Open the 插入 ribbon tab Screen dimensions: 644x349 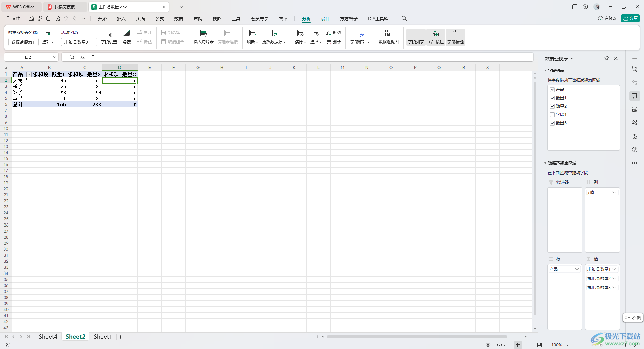pyautogui.click(x=121, y=19)
